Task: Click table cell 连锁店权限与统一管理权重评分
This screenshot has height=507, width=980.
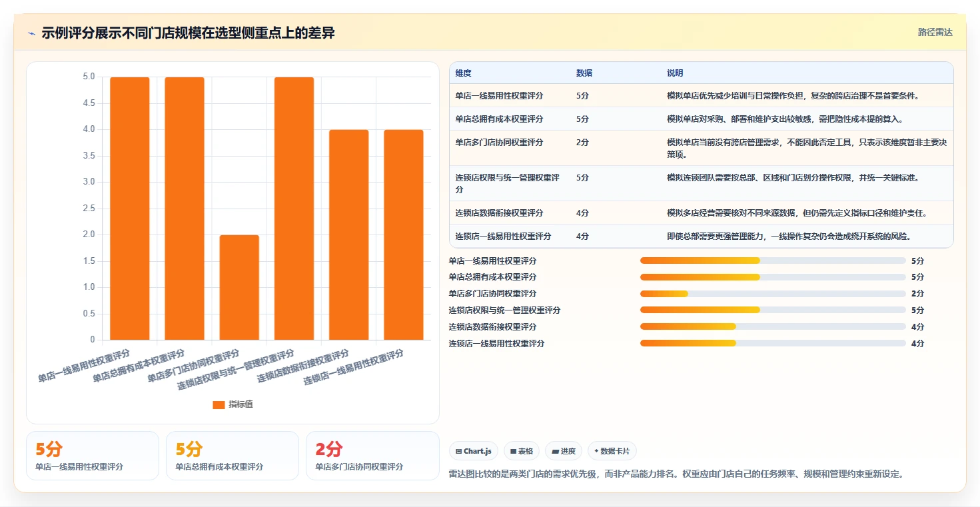Action: tap(508, 183)
